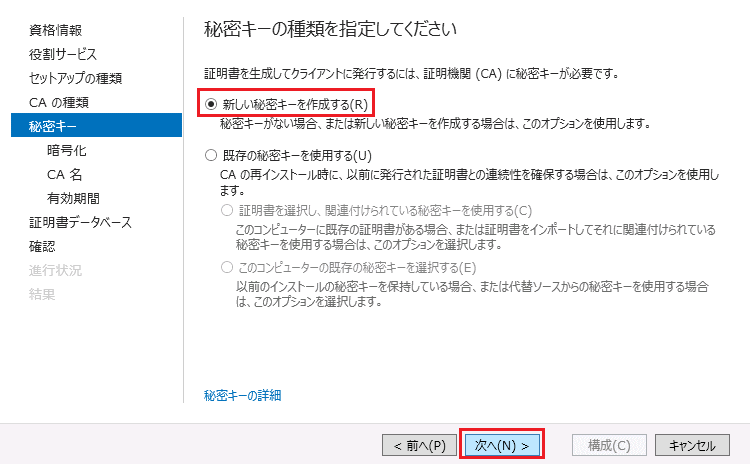This screenshot has height=464, width=750.
Task: Select highlighted 秘密キー navigation item
Action: pos(97,125)
